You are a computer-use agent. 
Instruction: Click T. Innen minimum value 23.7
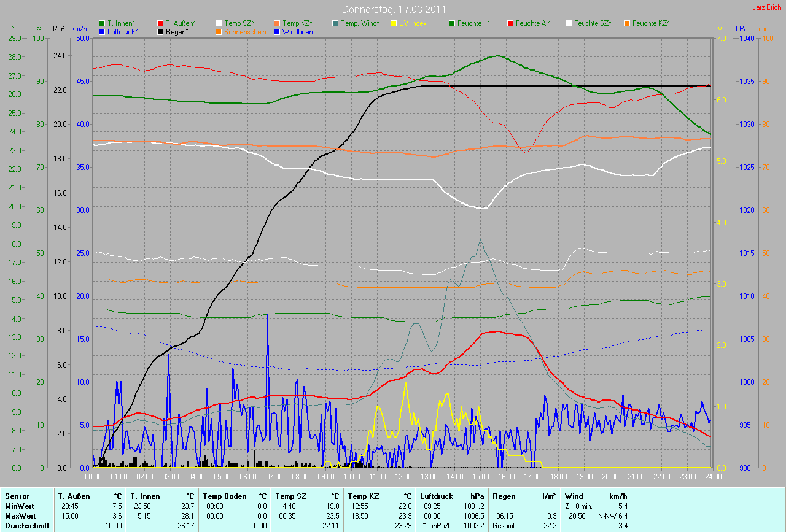(189, 506)
